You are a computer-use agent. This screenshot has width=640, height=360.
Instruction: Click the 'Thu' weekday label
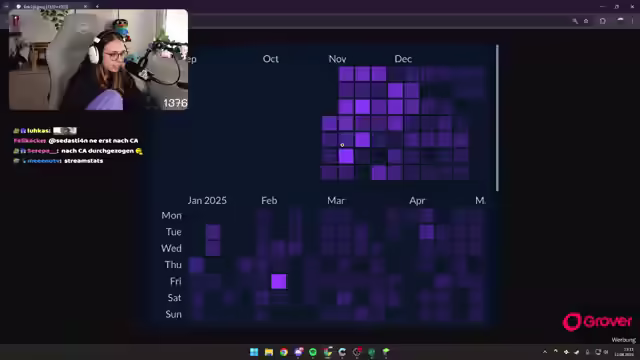coord(173,264)
